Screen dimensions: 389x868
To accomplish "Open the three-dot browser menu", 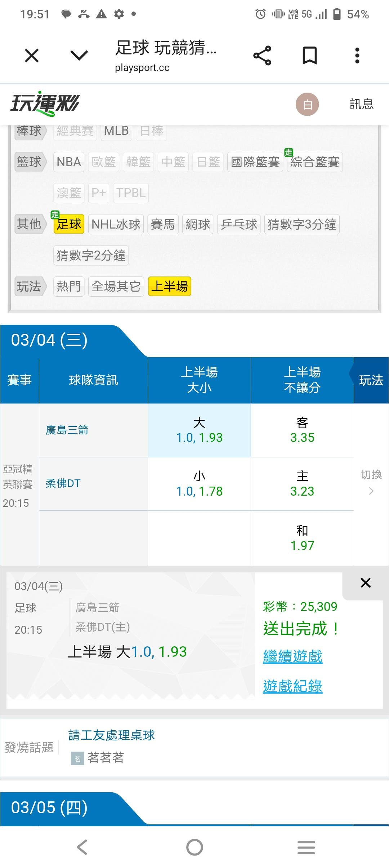I will point(357,56).
